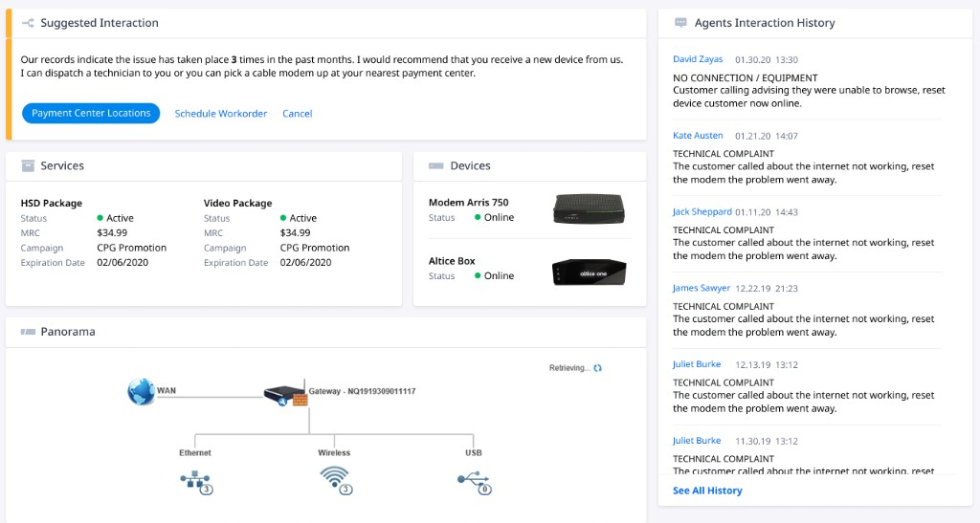Click the HSD Package heading
Viewport: 980px width, 523px height.
pyautogui.click(x=52, y=203)
